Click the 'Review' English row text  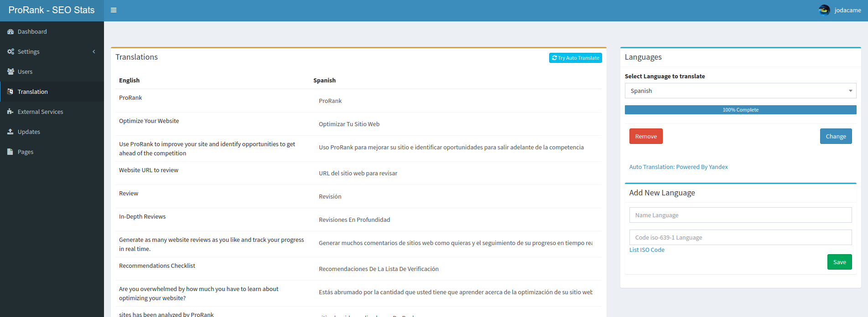point(129,193)
